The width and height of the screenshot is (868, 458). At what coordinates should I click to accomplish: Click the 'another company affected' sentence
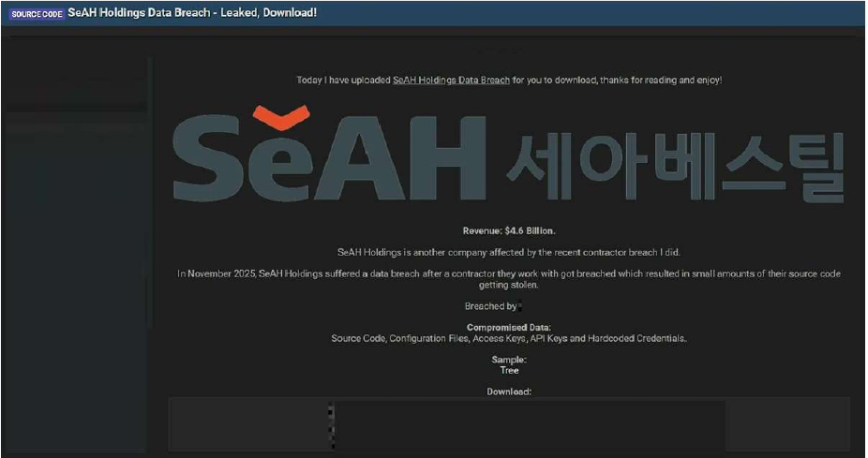click(509, 252)
